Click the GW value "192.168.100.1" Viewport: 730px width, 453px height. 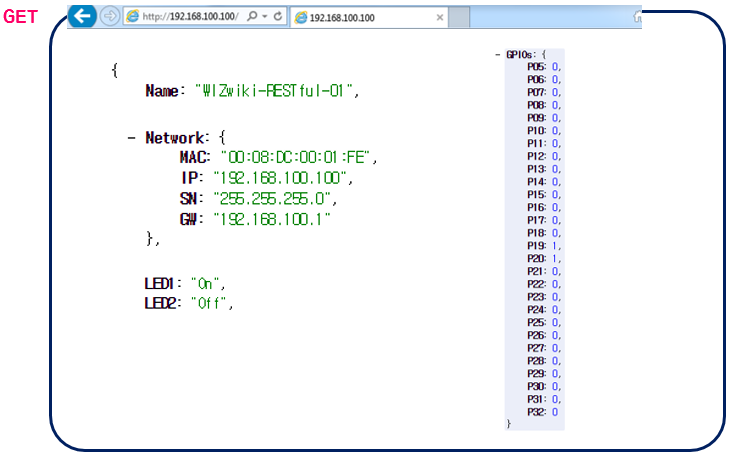(x=272, y=219)
